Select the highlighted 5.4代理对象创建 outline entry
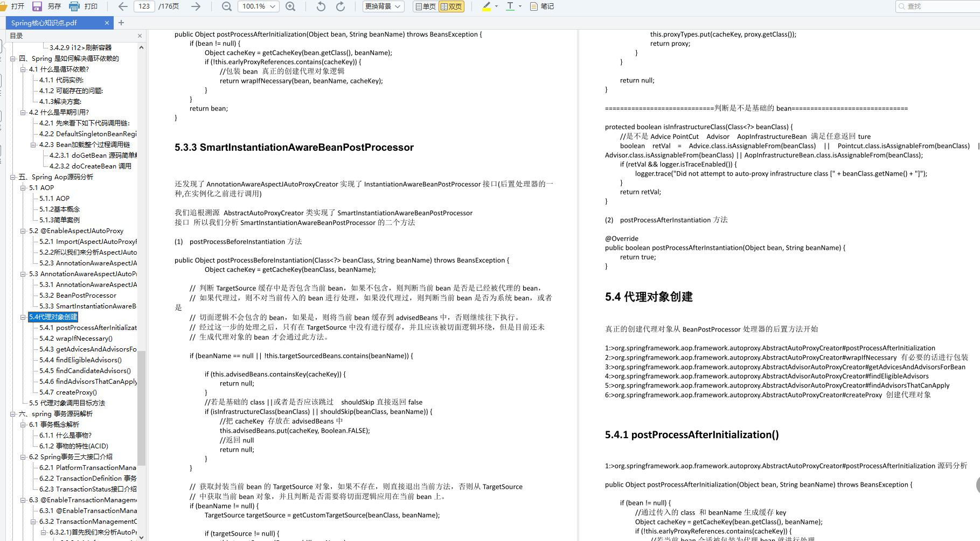The image size is (980, 541). [x=53, y=317]
